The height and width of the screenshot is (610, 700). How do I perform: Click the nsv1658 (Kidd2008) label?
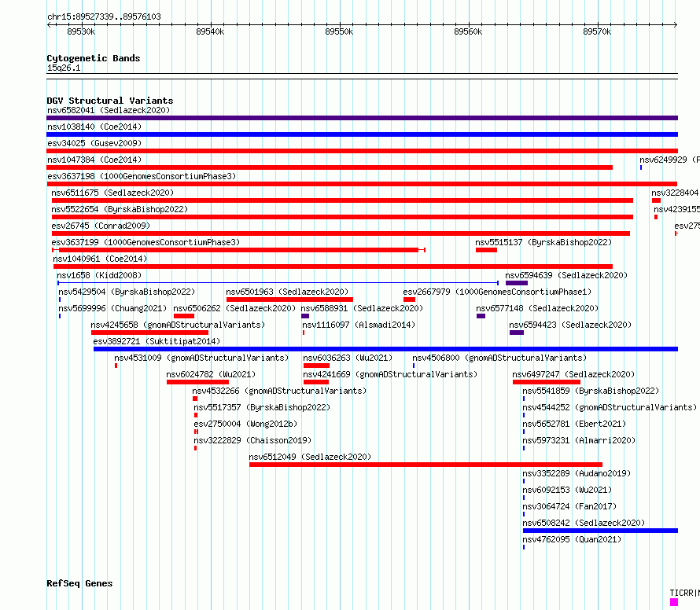[99, 275]
